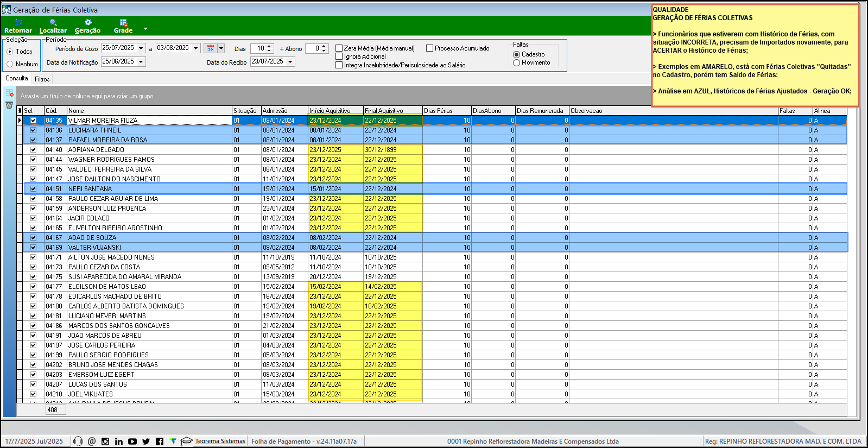Click the Cód. column header
Viewport: 868px width, 448px height.
55,111
